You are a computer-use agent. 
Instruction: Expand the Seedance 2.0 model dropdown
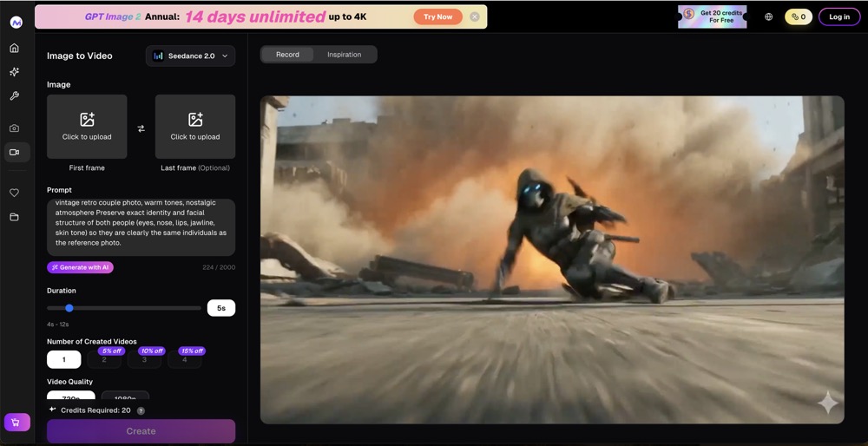click(190, 56)
